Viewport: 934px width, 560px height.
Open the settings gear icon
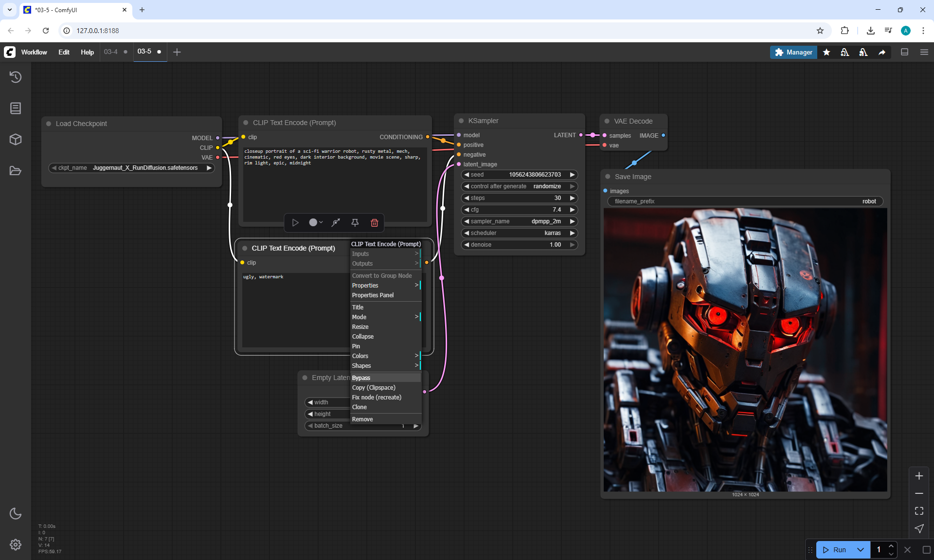16,544
